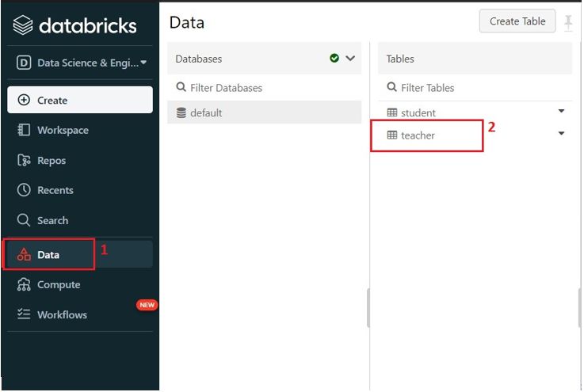Click the Workspace notebook icon

(24, 130)
